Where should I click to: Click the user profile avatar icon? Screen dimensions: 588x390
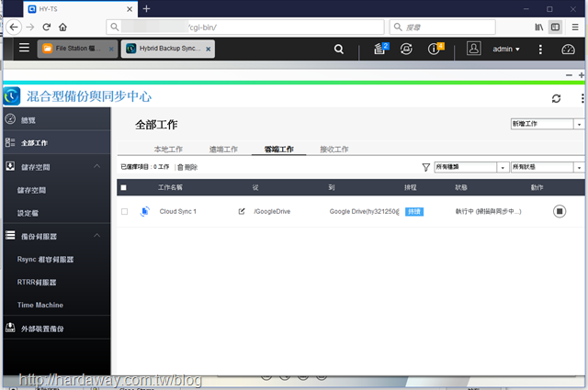[474, 49]
